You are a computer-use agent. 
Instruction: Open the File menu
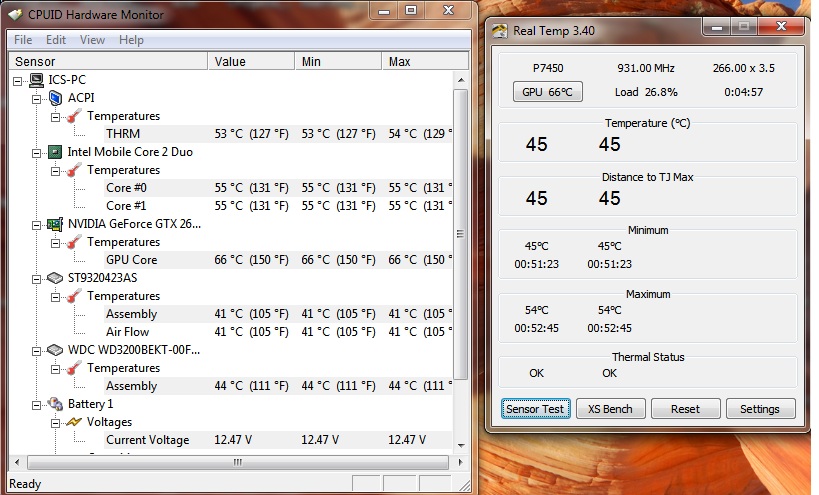(x=23, y=40)
